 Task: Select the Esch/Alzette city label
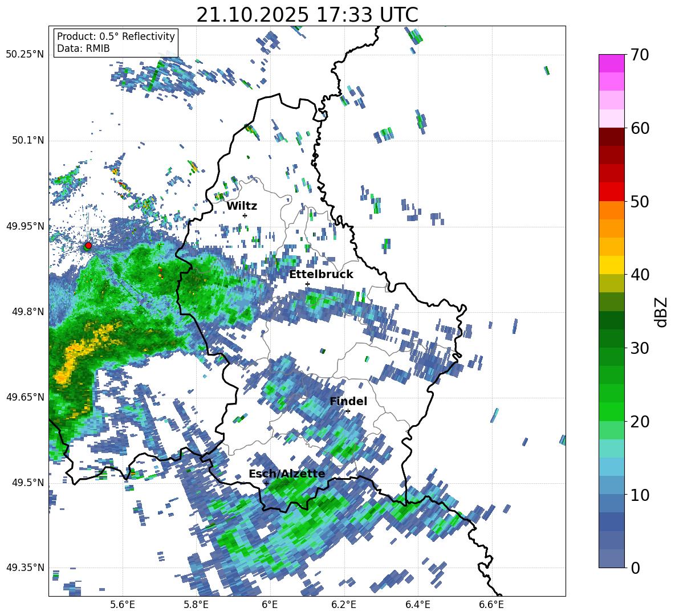[x=287, y=474]
